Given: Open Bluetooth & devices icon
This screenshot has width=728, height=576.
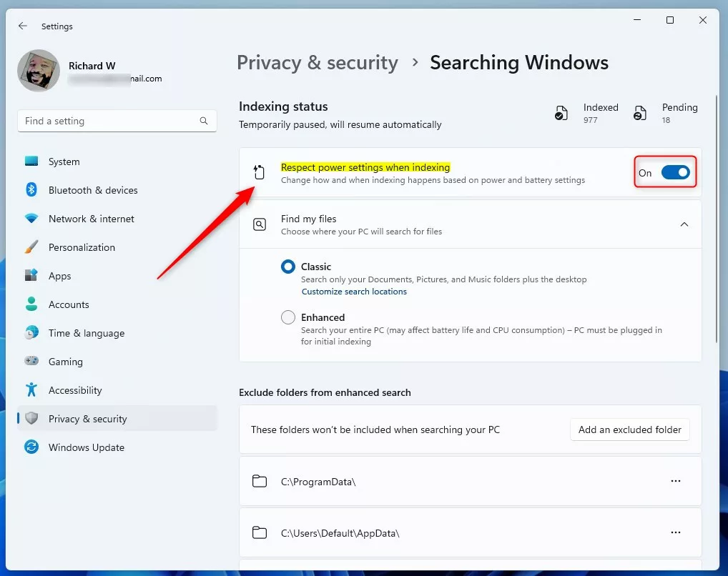Looking at the screenshot, I should [31, 190].
